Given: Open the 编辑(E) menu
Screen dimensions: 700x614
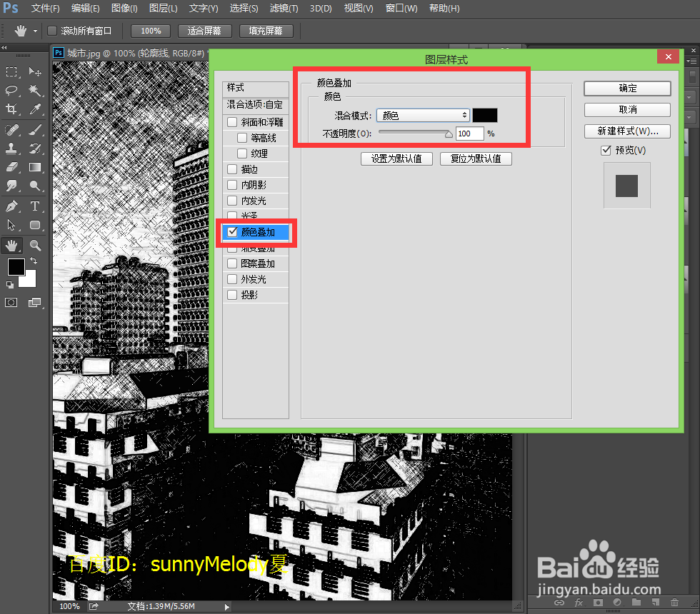Looking at the screenshot, I should tap(85, 9).
